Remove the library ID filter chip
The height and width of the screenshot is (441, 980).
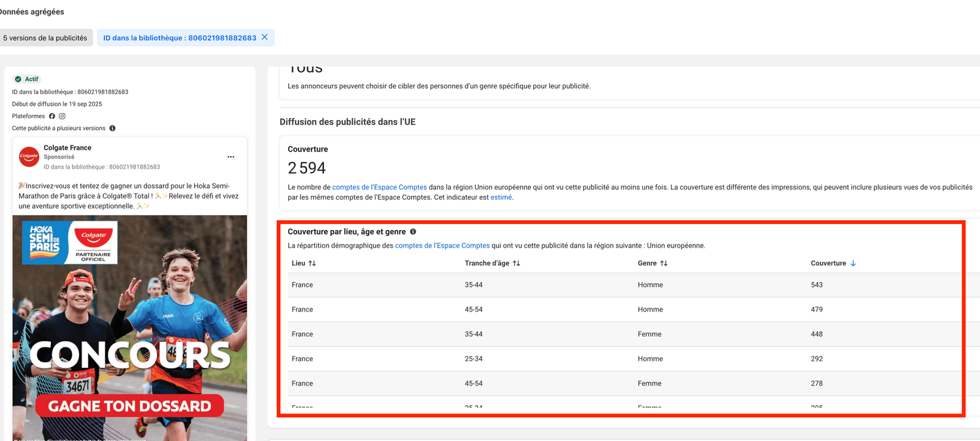click(265, 37)
